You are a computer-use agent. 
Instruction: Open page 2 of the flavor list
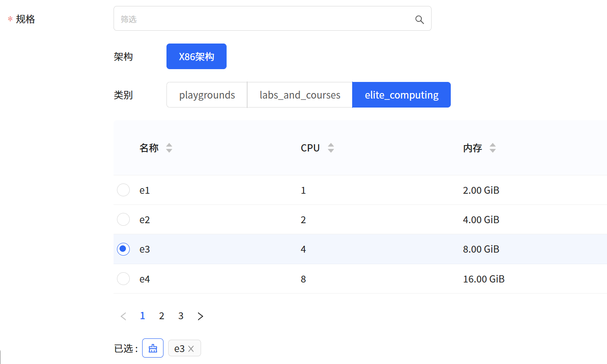coord(161,316)
